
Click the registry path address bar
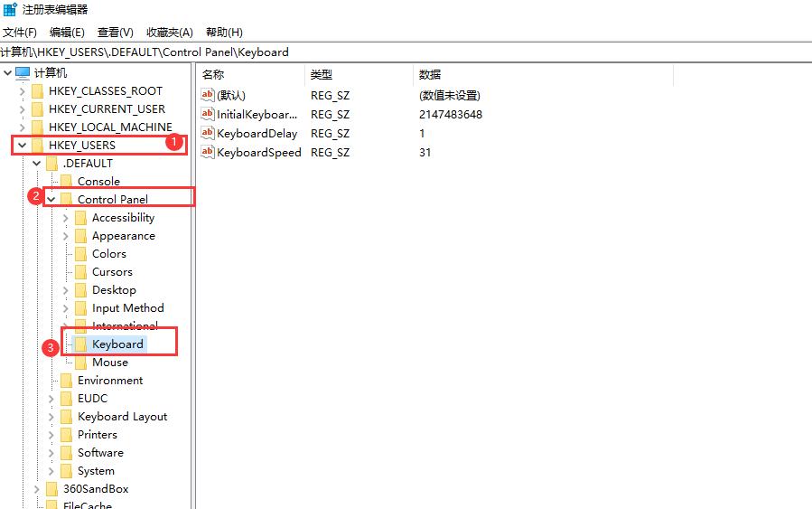click(x=406, y=52)
